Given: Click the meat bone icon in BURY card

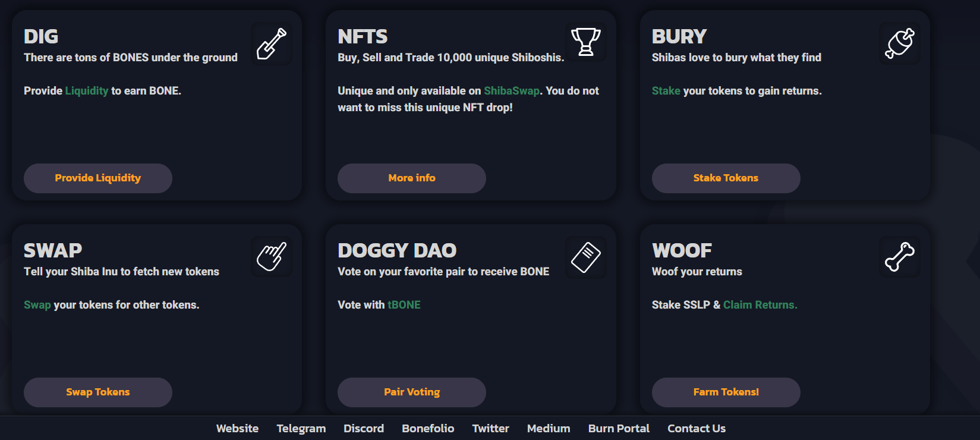Looking at the screenshot, I should click(x=900, y=43).
